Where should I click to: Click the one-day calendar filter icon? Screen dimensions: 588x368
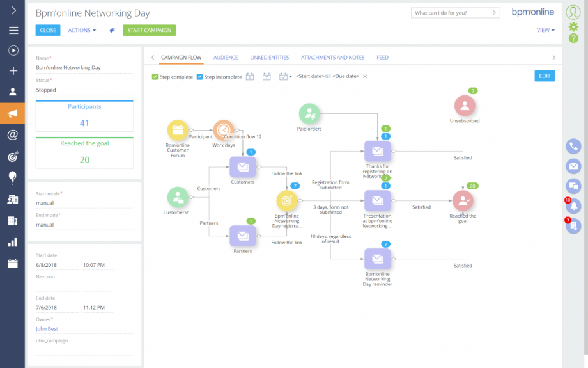click(x=250, y=77)
